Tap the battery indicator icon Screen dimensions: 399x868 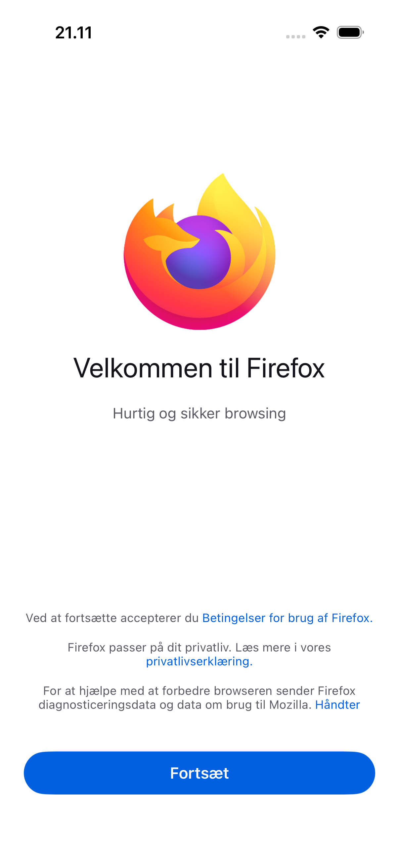(x=350, y=32)
